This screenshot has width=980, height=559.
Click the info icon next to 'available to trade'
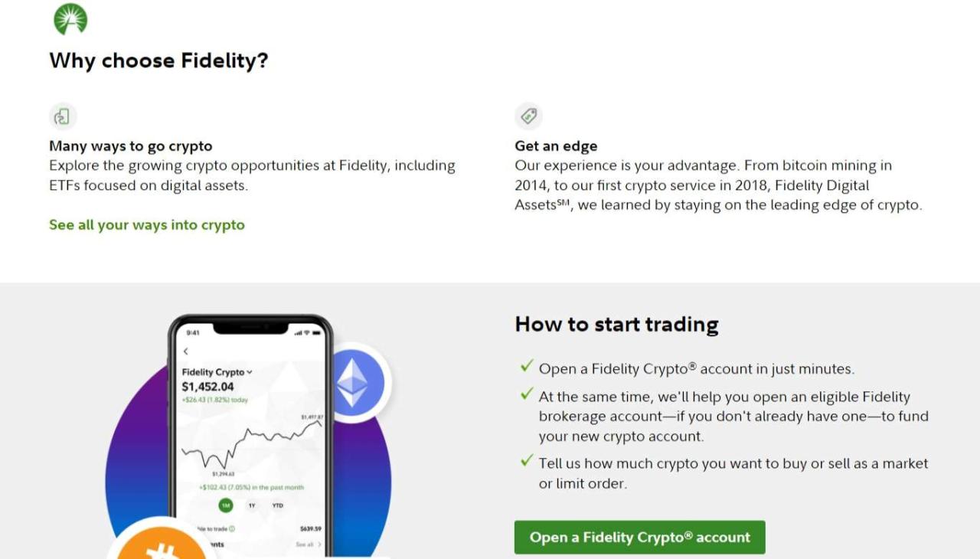[x=230, y=527]
